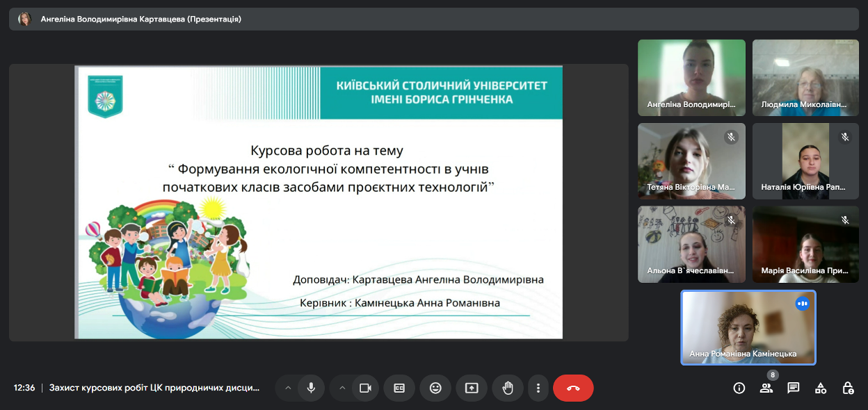
Task: Turn off the camera
Action: point(365,388)
